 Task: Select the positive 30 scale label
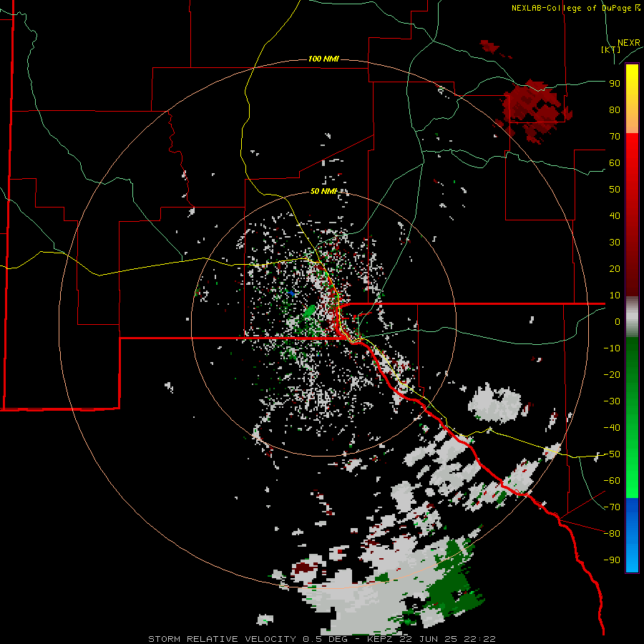pos(615,243)
